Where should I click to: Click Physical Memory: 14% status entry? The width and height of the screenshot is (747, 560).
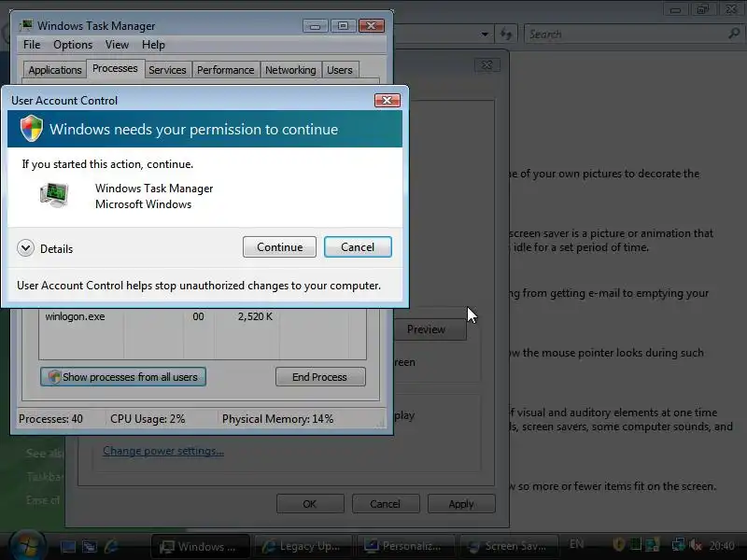[277, 419]
